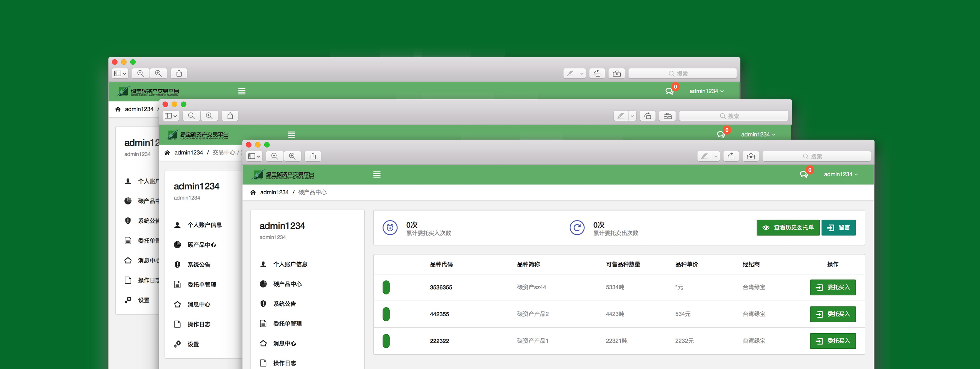Select 碳产品中心 in the front sidebar menu
980x369 pixels.
click(287, 284)
